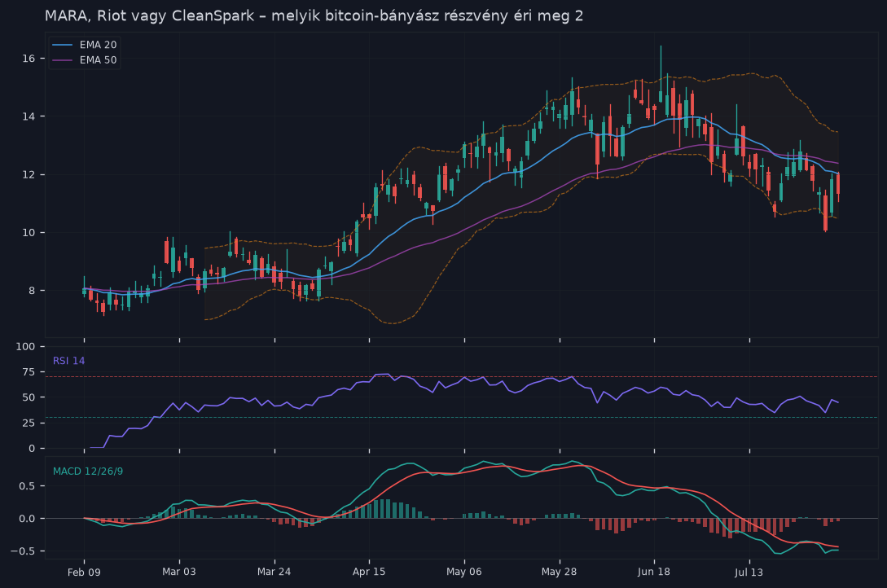Click the RSI 75 axis label
The image size is (887, 588).
tap(29, 372)
